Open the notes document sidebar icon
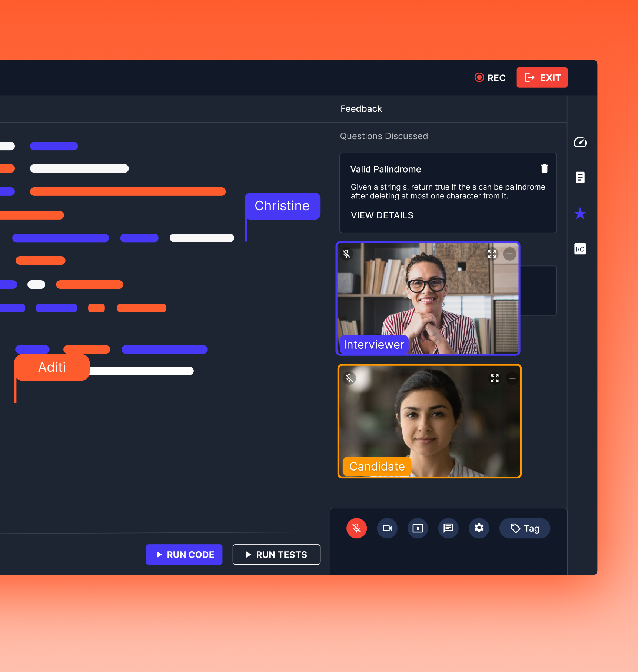 coord(580,177)
